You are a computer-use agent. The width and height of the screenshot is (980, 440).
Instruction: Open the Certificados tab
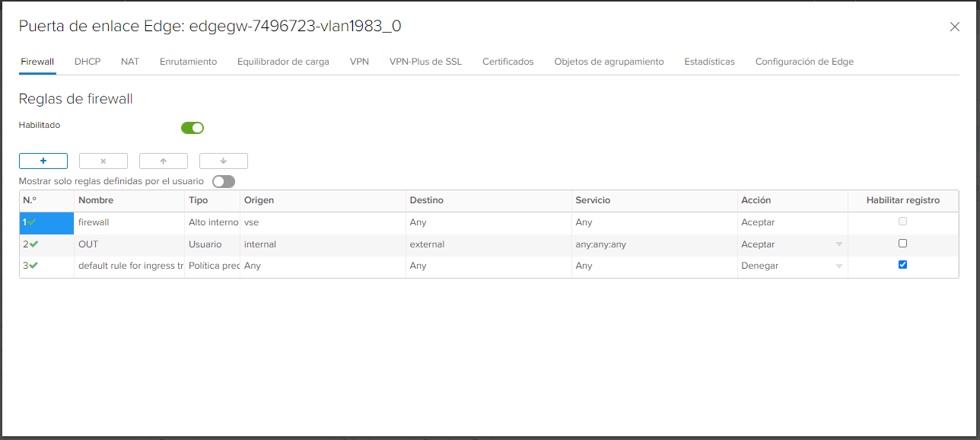(x=508, y=62)
